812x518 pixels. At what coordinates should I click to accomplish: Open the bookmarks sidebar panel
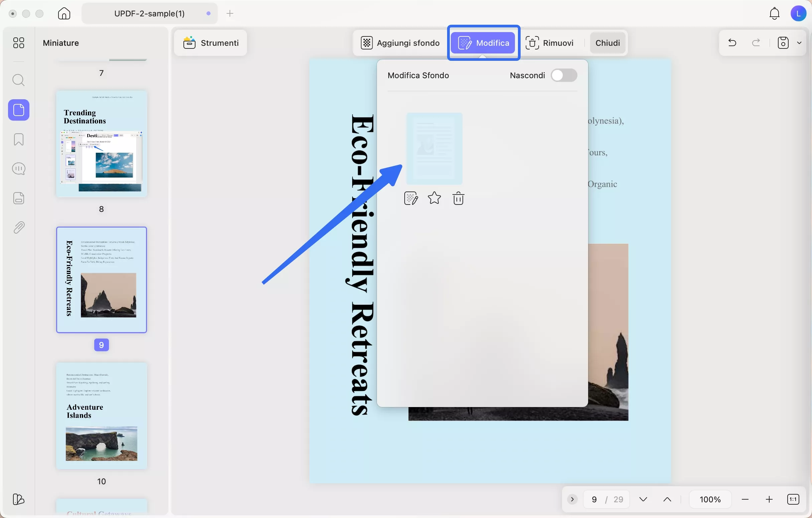coord(19,139)
